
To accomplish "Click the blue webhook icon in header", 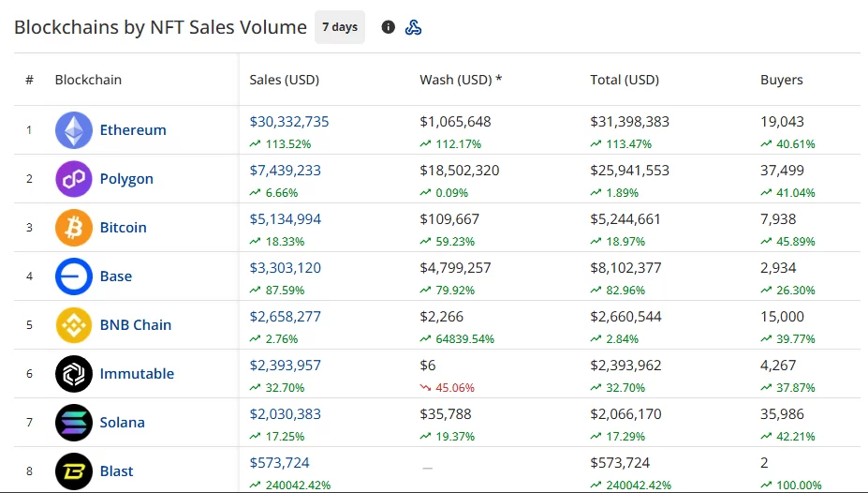I will (x=413, y=26).
